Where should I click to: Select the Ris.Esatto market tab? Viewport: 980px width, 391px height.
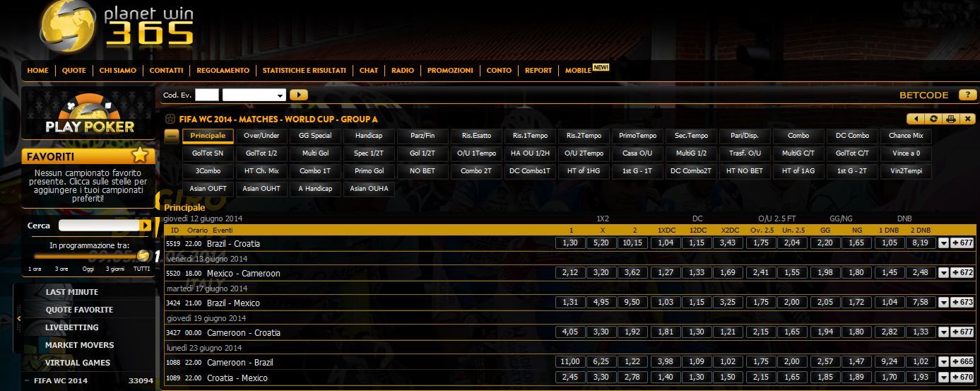476,136
